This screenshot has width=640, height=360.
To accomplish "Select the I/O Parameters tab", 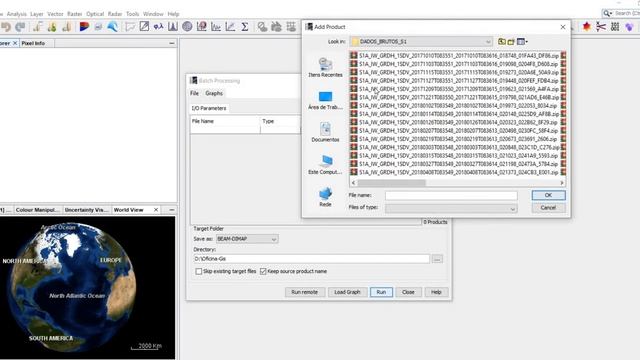I will [209, 108].
